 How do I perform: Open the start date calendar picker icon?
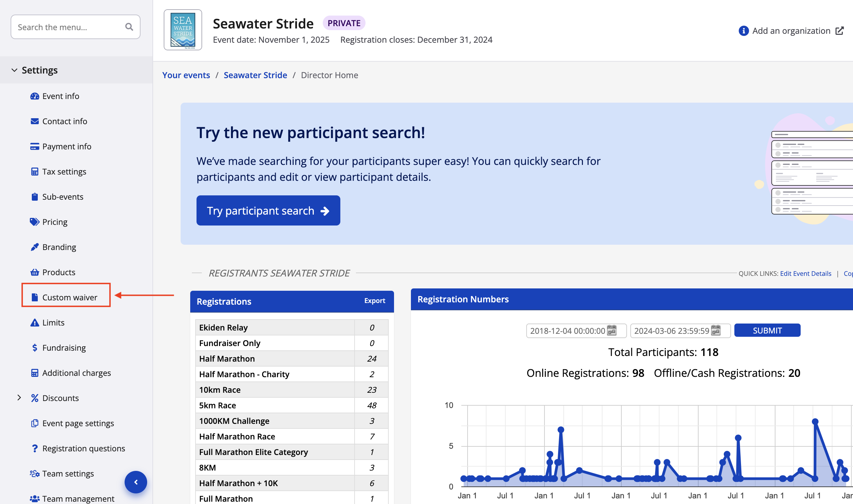611,330
